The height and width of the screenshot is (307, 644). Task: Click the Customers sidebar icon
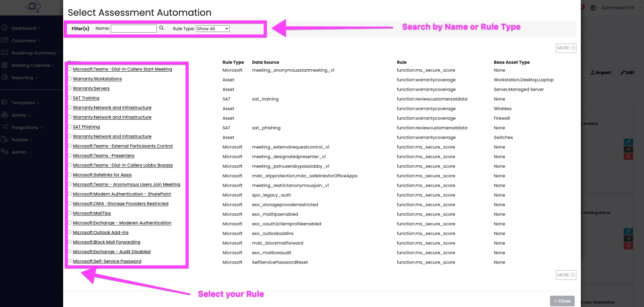(5, 40)
